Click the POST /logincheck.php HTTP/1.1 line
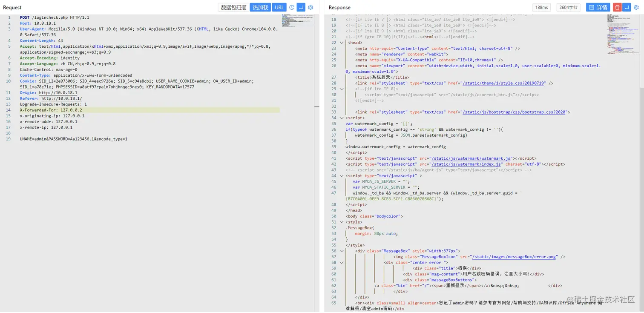This screenshot has width=644, height=313. (x=55, y=17)
